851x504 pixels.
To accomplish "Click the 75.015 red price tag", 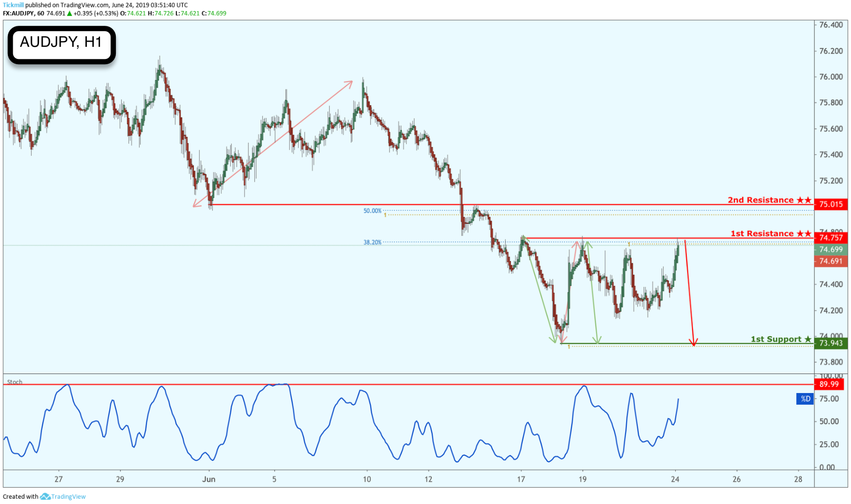I will [x=830, y=204].
